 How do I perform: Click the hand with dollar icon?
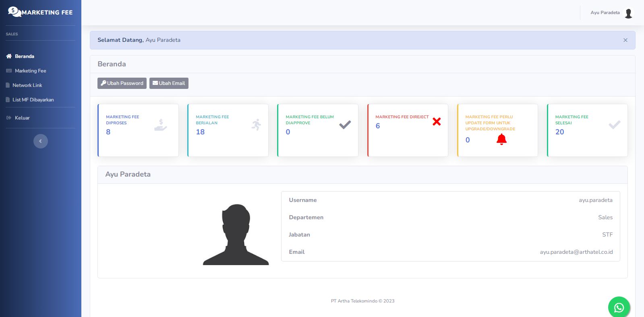[x=160, y=125]
